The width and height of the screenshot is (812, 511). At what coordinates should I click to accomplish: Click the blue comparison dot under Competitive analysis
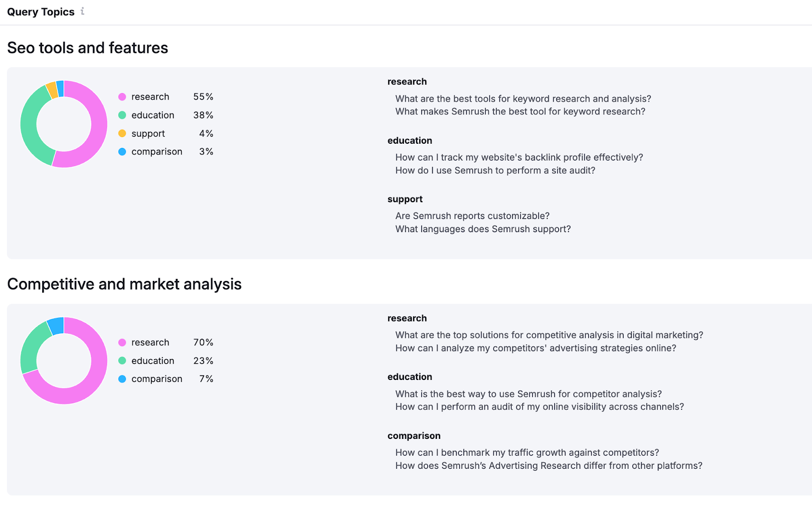pyautogui.click(x=122, y=379)
